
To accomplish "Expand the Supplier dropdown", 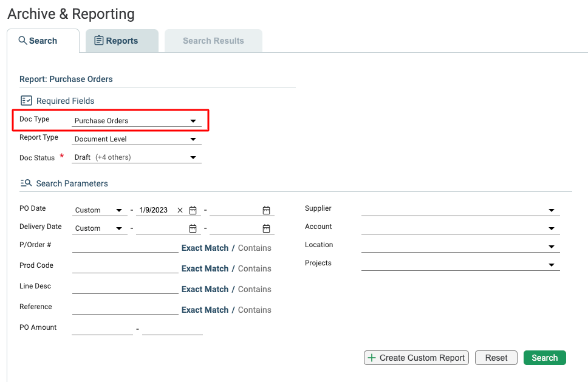I will [460, 210].
